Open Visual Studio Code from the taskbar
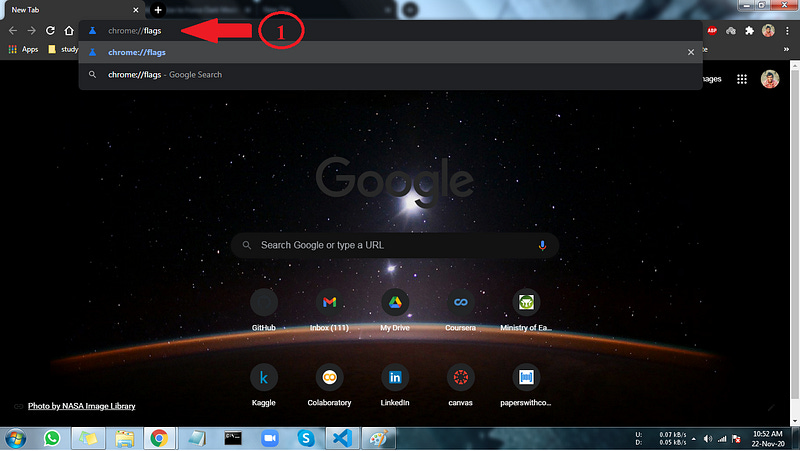 pos(342,439)
